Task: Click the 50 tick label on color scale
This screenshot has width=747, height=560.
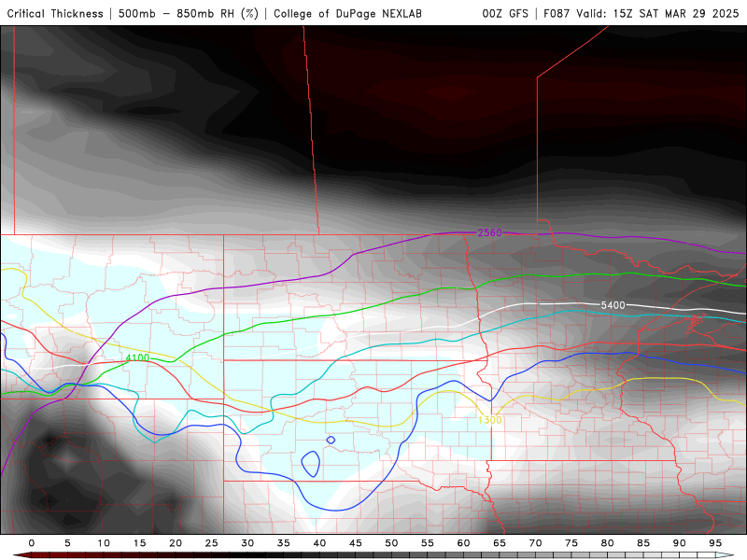Action: 391,543
